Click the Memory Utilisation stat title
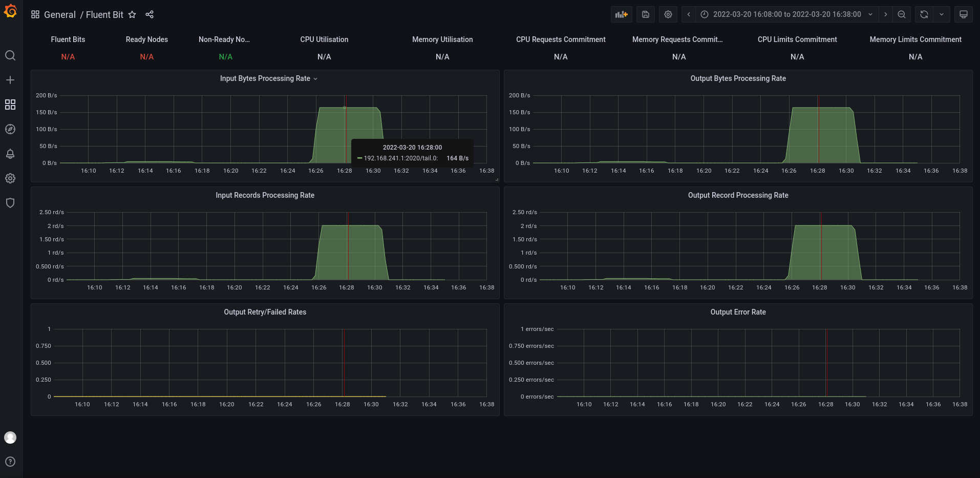 pyautogui.click(x=442, y=39)
